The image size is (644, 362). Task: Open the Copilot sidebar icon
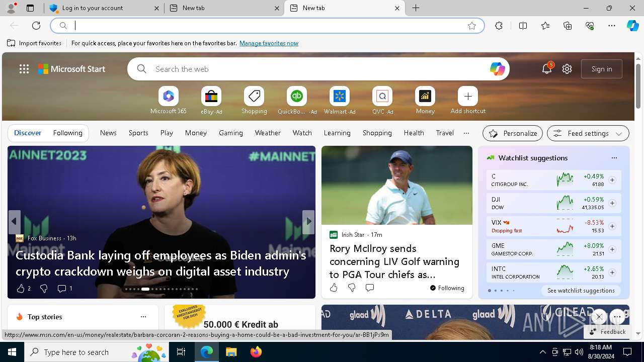coord(632,26)
